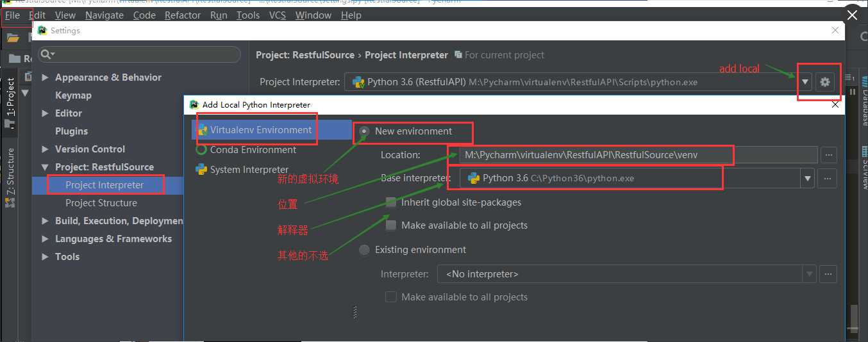Screen dimensions: 868x342
Task: Expand Build, Execution, Deployment node
Action: coord(46,221)
